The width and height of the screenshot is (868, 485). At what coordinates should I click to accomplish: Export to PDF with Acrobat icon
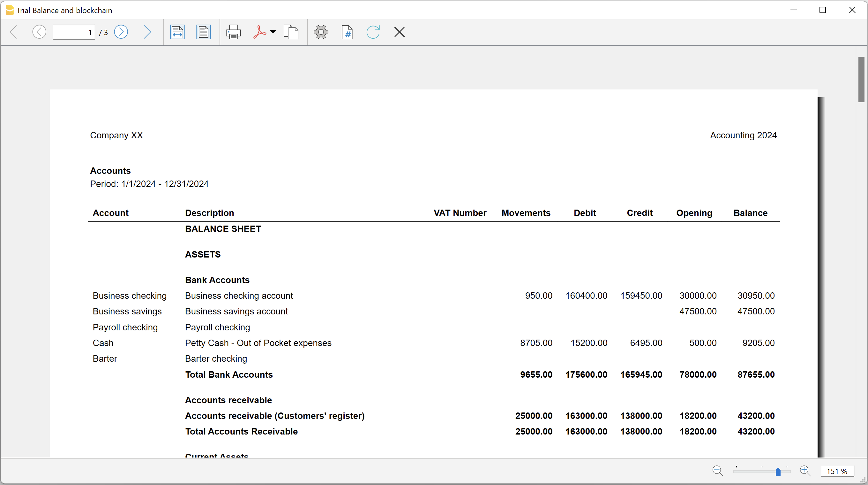click(x=259, y=32)
